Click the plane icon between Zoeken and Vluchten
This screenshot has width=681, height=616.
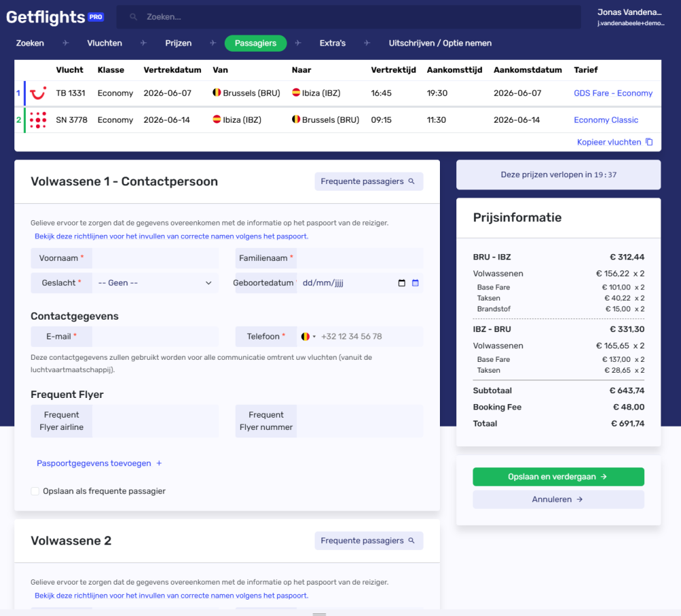point(65,43)
